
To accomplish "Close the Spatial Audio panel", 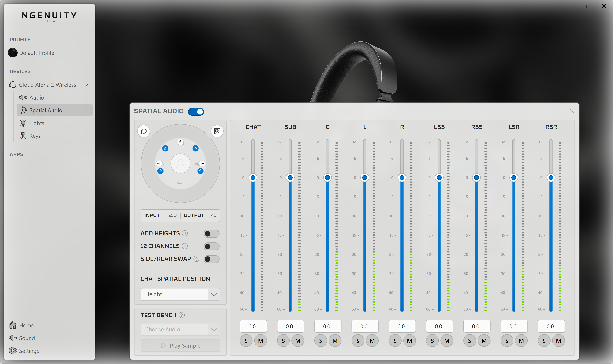I will (571, 111).
